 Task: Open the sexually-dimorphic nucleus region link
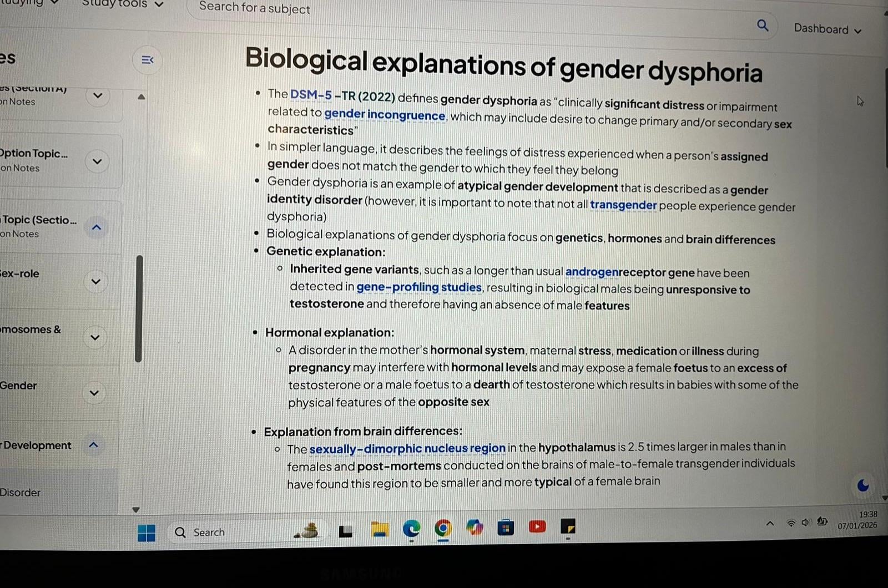(x=407, y=448)
